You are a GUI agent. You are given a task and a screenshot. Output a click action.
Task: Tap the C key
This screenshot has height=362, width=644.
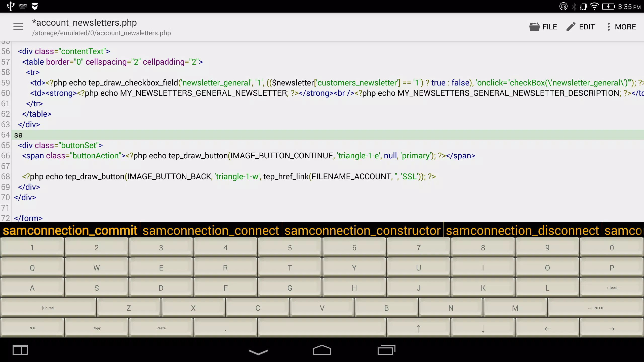click(258, 308)
